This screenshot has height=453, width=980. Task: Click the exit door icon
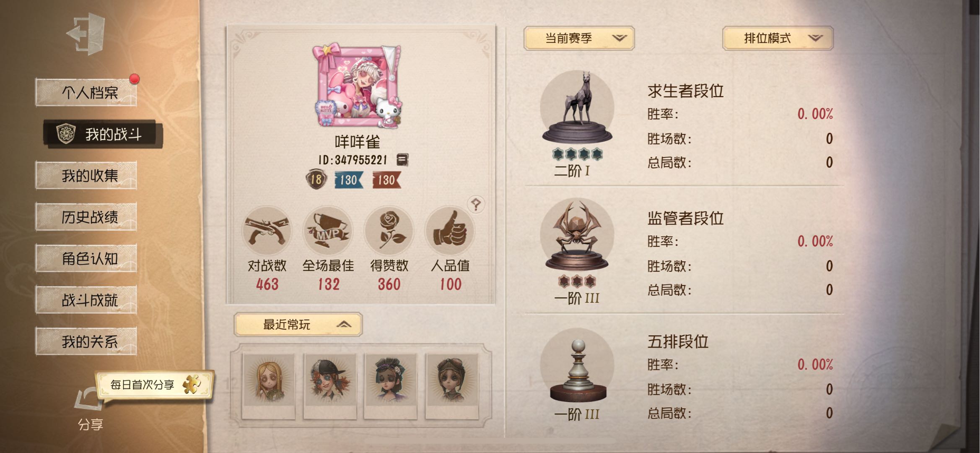point(86,34)
